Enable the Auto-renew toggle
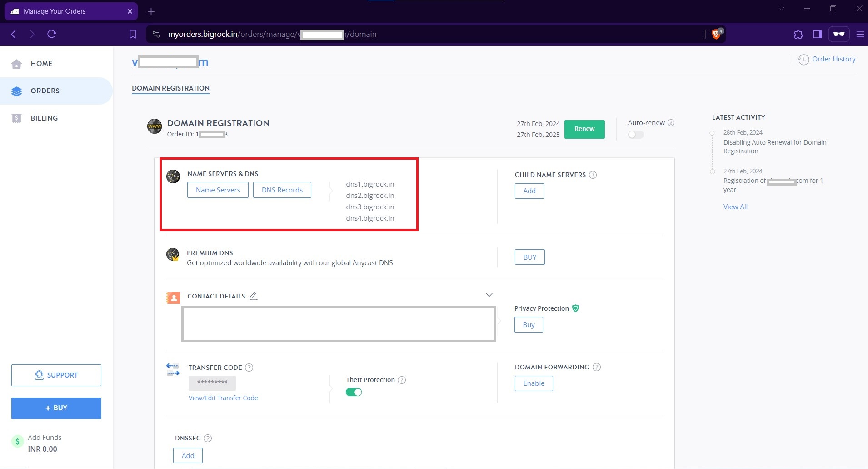This screenshot has height=469, width=868. coord(635,135)
